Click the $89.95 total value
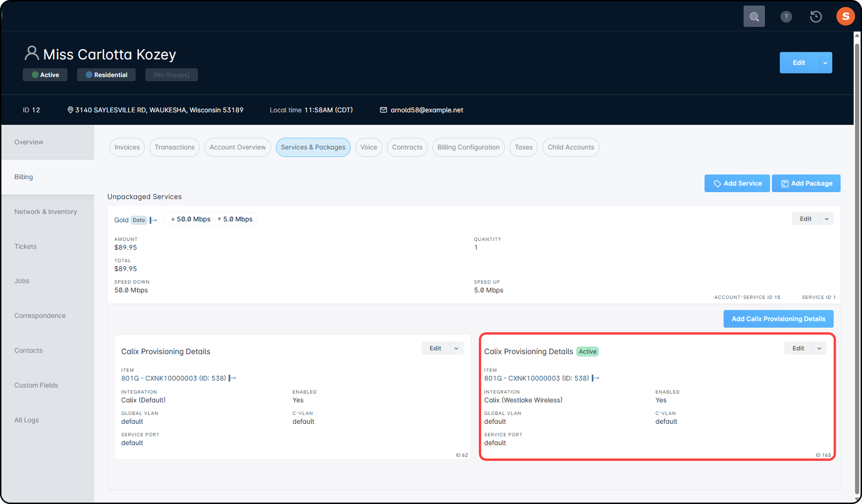Screen dimensions: 862x504 126,269
